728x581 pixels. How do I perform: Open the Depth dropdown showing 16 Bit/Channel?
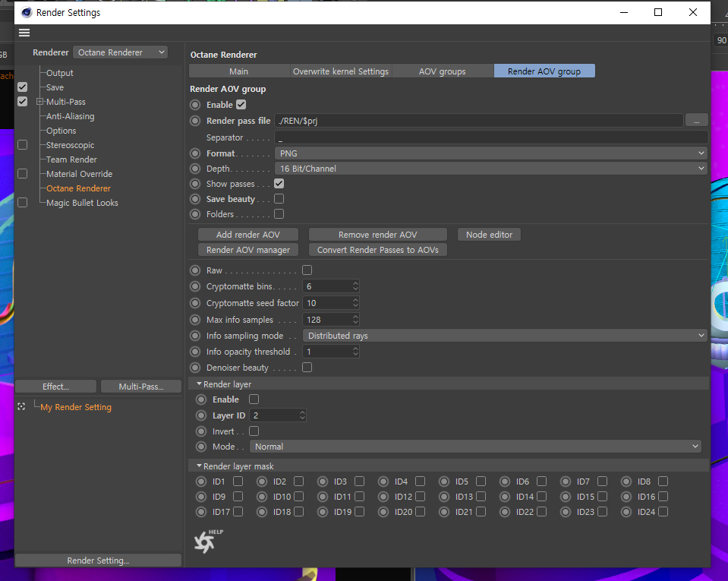[x=490, y=169]
